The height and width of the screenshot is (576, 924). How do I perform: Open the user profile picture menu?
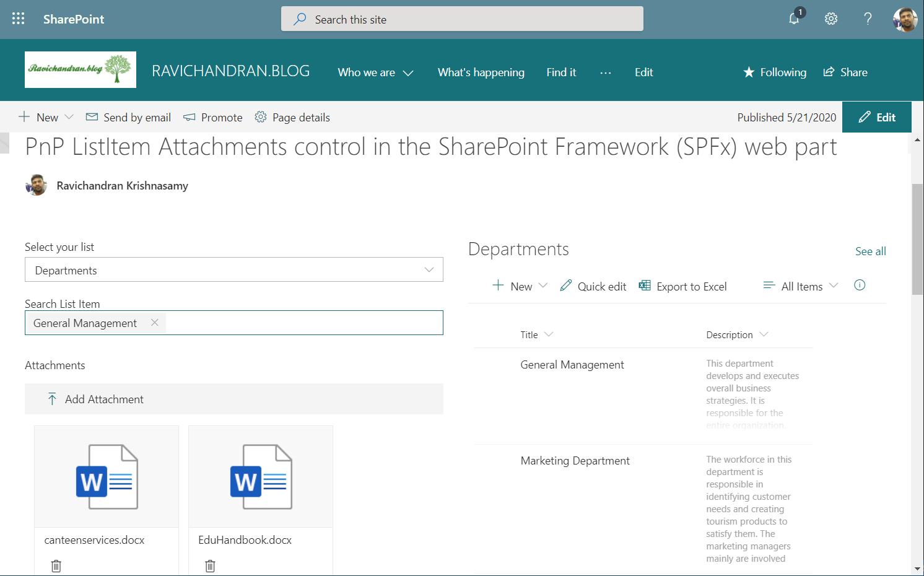[905, 19]
